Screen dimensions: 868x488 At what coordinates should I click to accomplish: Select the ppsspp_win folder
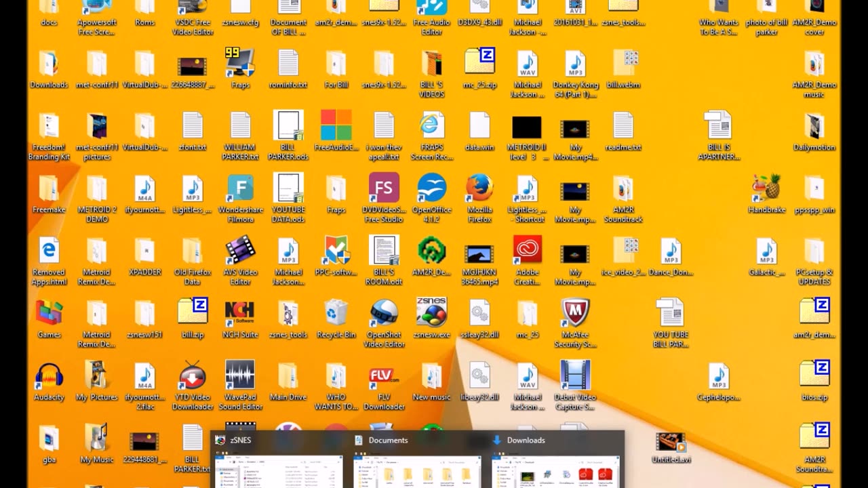click(814, 189)
